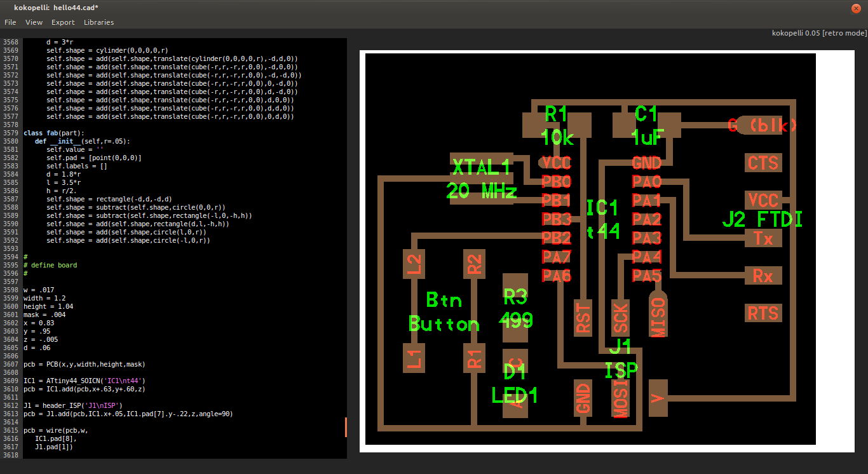Click the MOSI pad of the ISP header

(x=621, y=398)
